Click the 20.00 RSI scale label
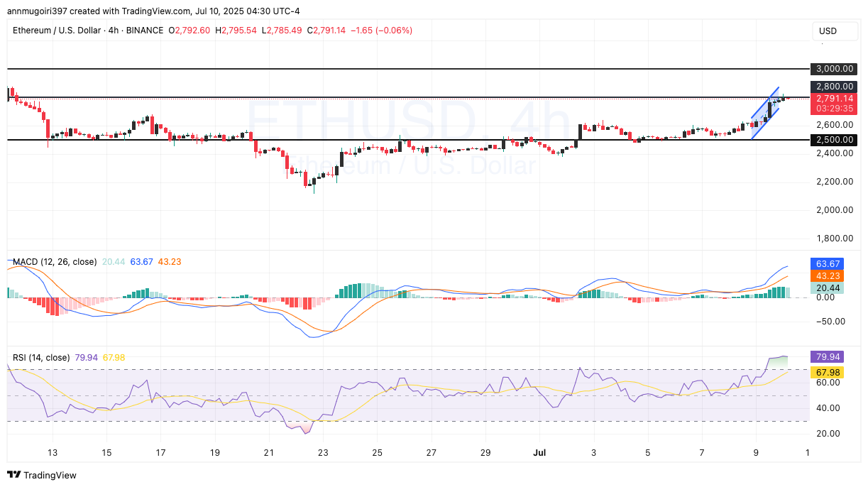Screen dimensions: 868x487 point(827,434)
